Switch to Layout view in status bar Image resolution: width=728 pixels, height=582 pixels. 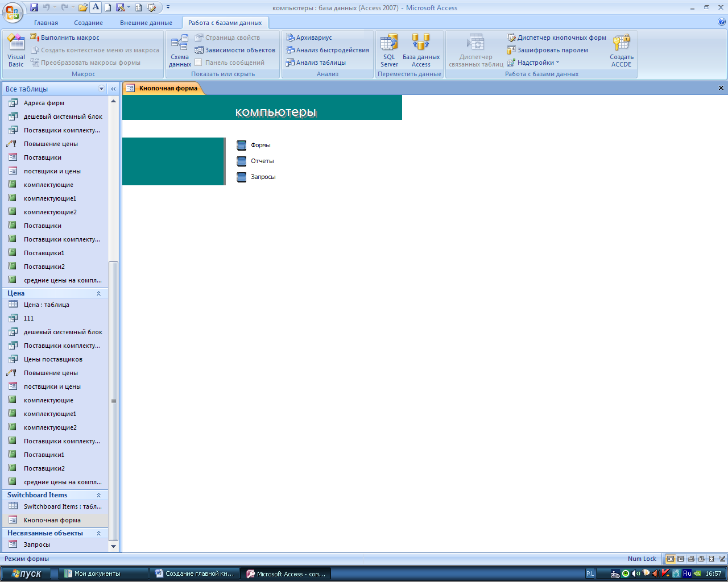coord(712,559)
